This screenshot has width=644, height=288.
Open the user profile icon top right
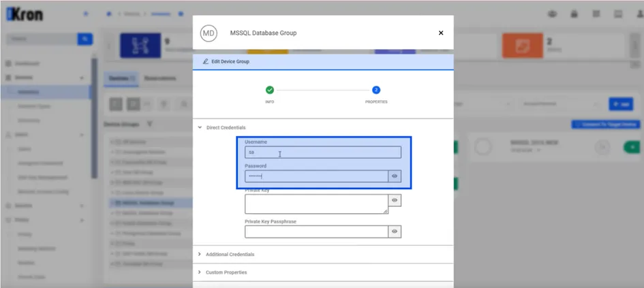coord(640,14)
